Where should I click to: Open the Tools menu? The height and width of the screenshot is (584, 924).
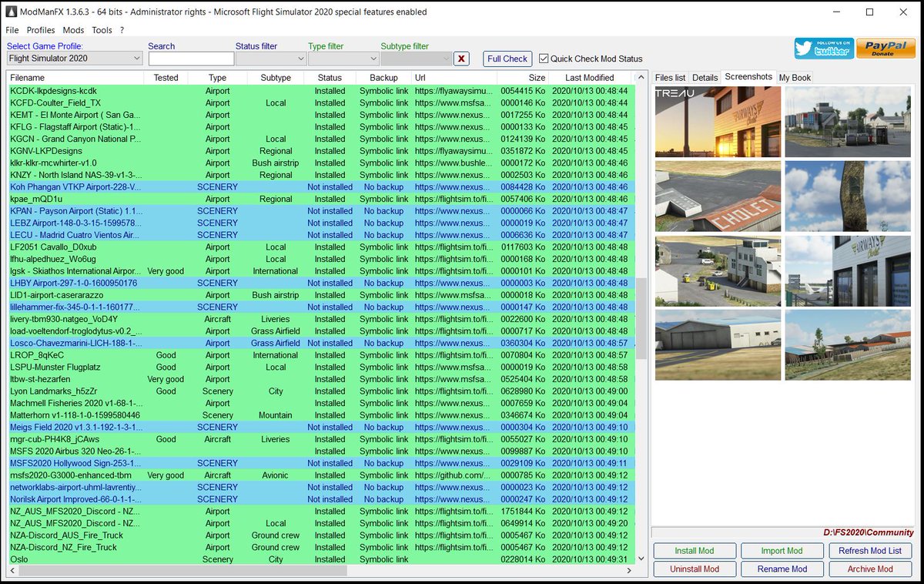point(102,30)
